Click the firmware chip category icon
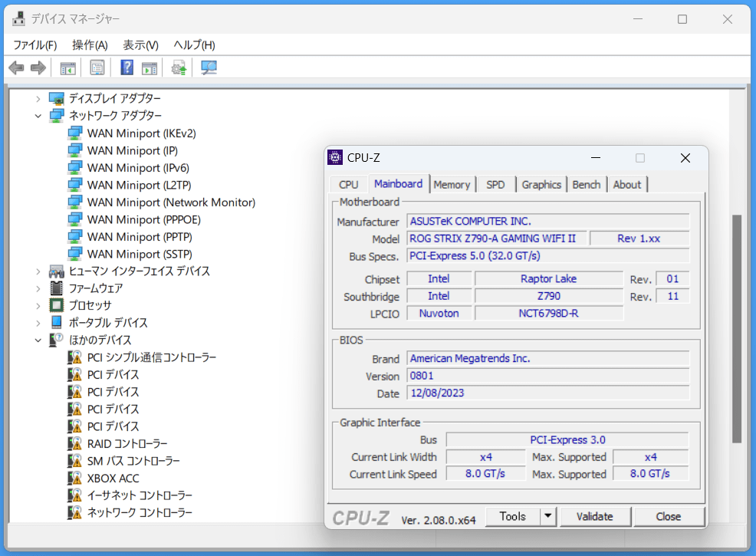Image resolution: width=756 pixels, height=556 pixels. [x=57, y=288]
